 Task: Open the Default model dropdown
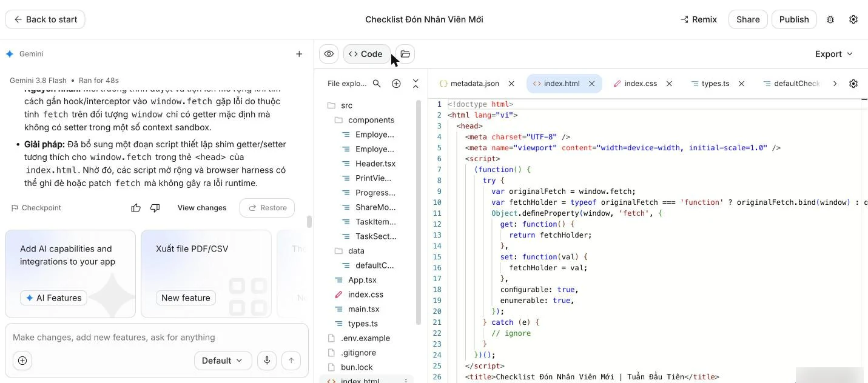pos(223,361)
